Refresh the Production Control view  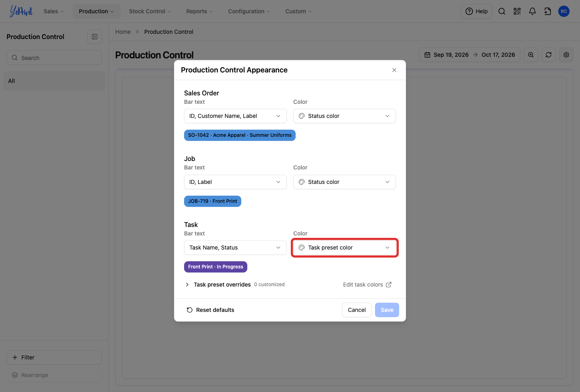pos(549,55)
